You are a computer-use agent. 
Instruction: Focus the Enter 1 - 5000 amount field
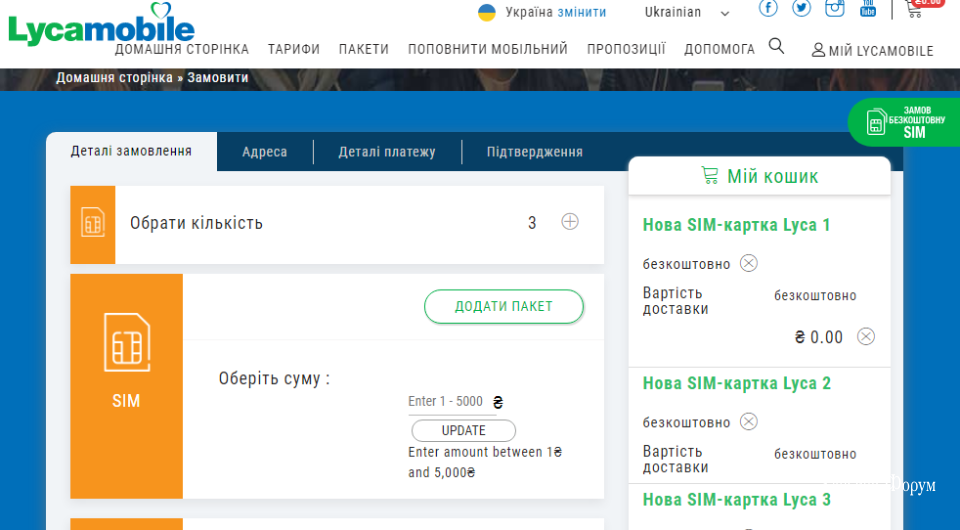450,402
